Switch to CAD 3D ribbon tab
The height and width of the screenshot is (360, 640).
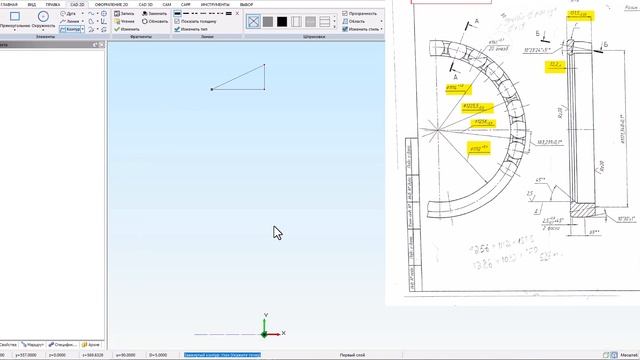(x=145, y=4)
